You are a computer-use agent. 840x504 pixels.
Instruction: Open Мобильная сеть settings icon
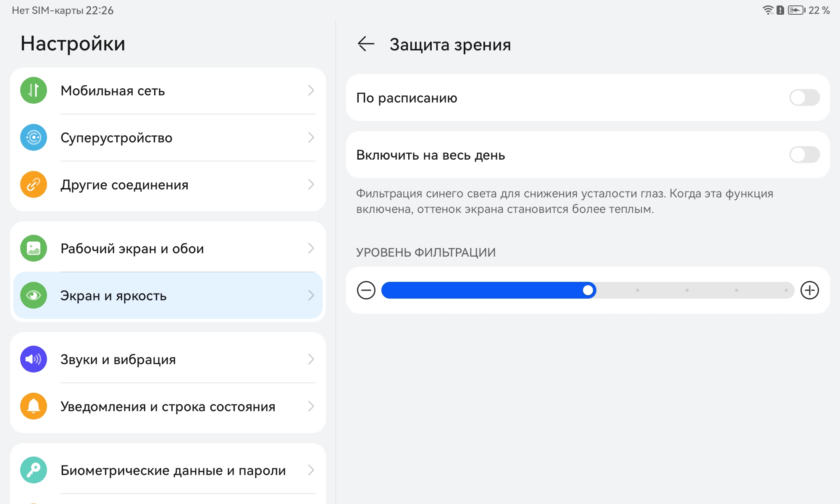tap(33, 91)
